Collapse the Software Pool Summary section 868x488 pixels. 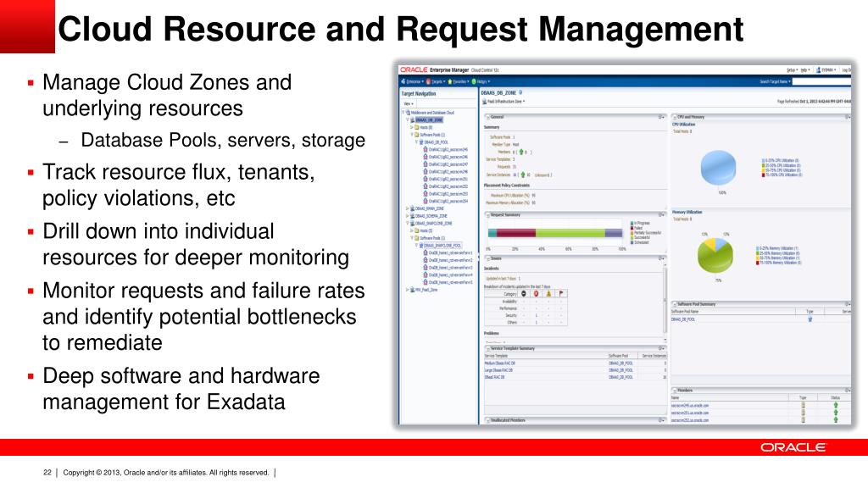pos(675,304)
